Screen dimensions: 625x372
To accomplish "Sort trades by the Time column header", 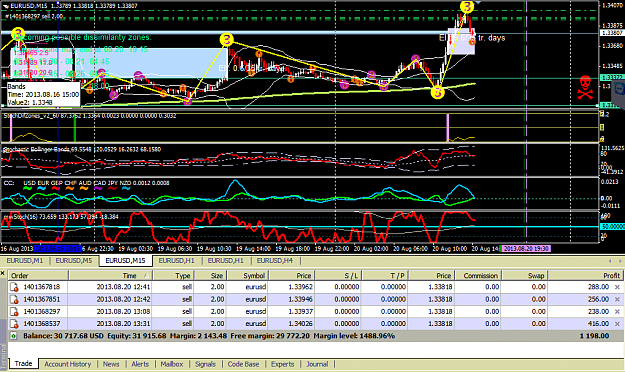I will pyautogui.click(x=111, y=276).
